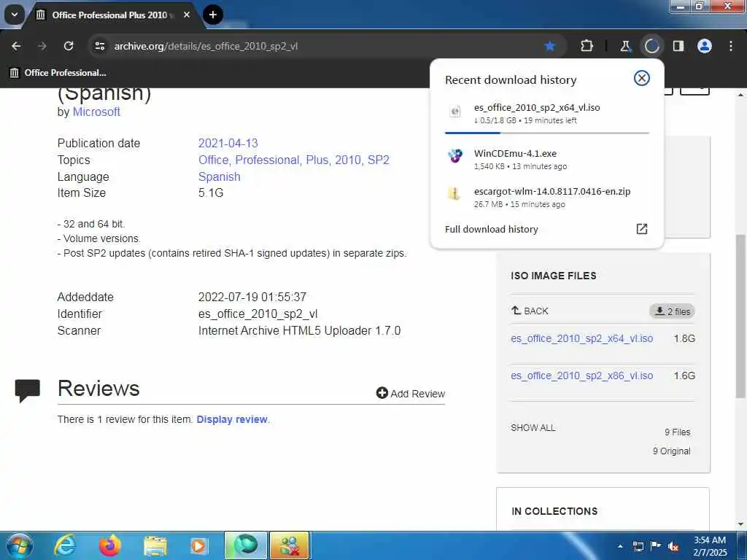Open the Messenger people taskbar icon
Screen dimensions: 747x560
coord(290,545)
